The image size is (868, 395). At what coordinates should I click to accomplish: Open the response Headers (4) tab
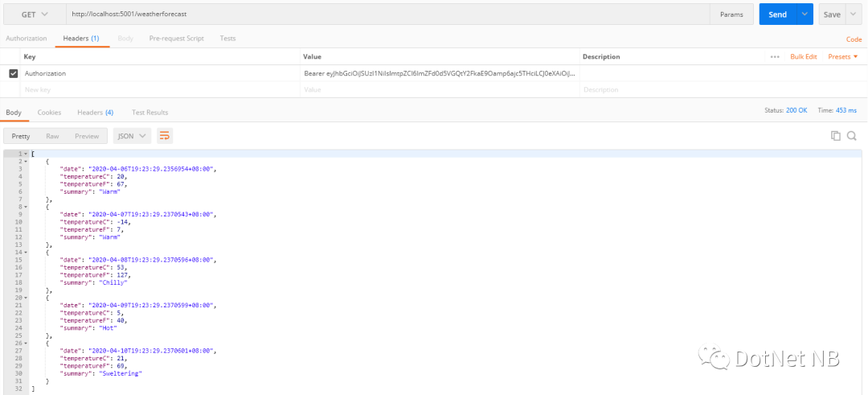click(95, 113)
